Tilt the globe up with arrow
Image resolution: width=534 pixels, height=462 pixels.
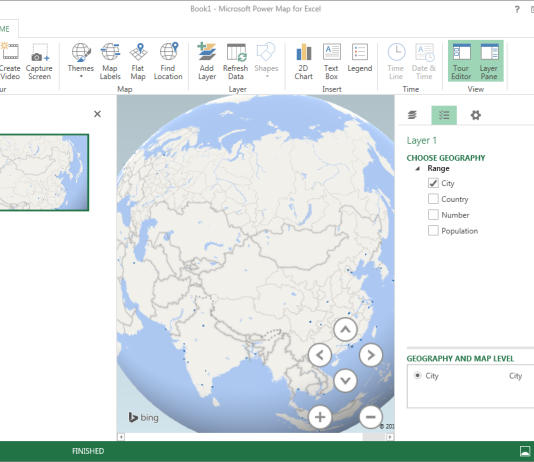pyautogui.click(x=345, y=329)
